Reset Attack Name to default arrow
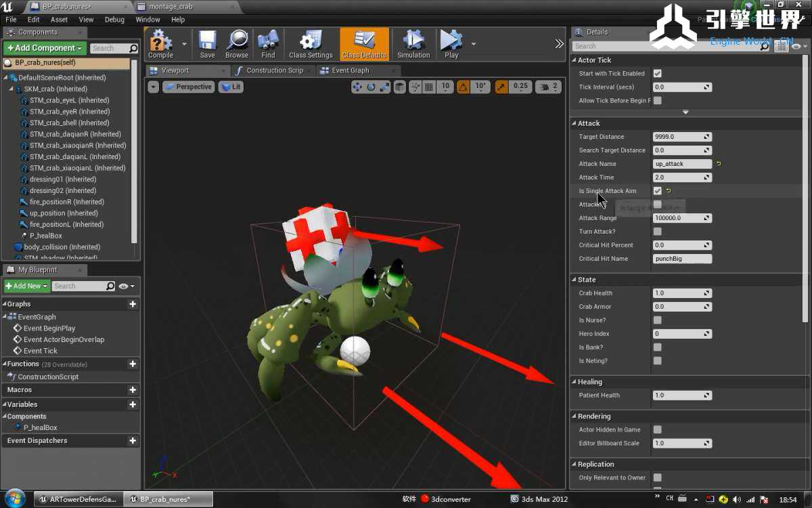The height and width of the screenshot is (508, 812). 719,164
